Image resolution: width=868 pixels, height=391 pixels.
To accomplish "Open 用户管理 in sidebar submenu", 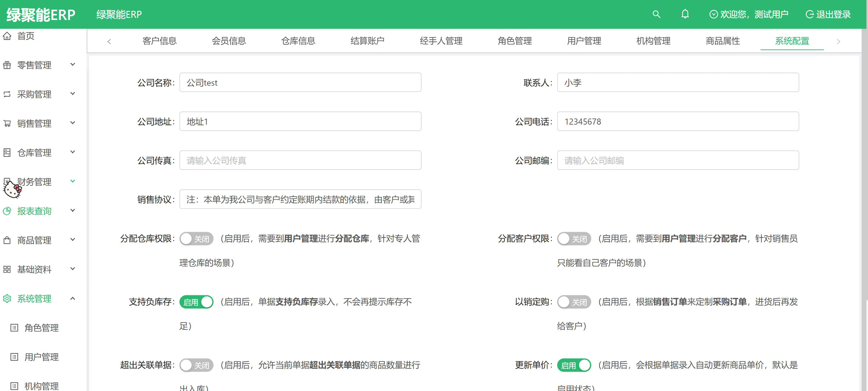I will point(41,357).
